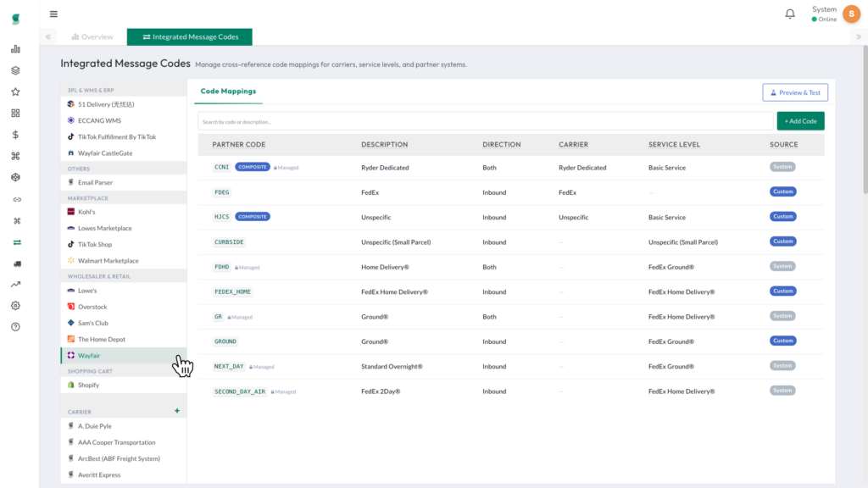868x488 pixels.
Task: Select ArcBest (ABF Freight System) carrier
Action: coord(124,458)
